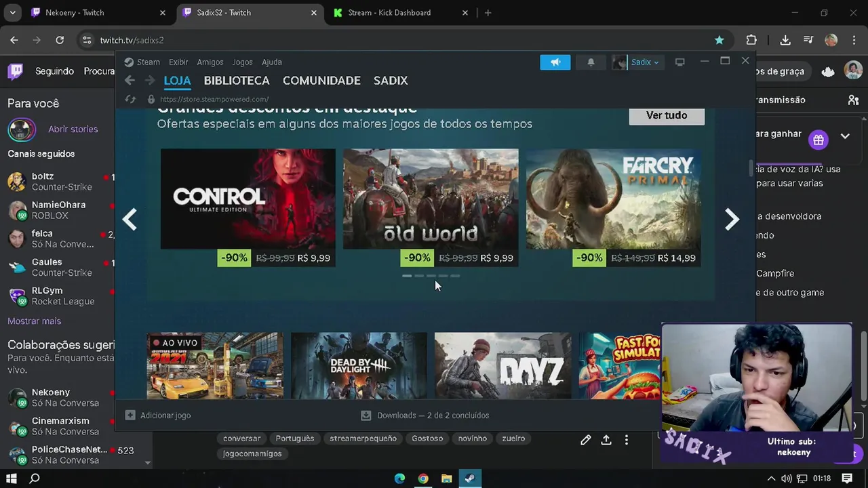Show next carousel offers arrow

pyautogui.click(x=732, y=220)
